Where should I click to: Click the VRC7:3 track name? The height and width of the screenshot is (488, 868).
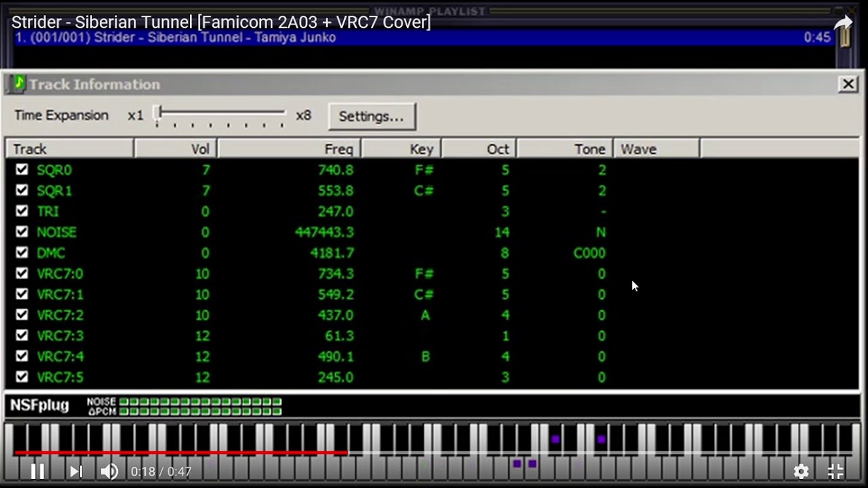coord(60,335)
